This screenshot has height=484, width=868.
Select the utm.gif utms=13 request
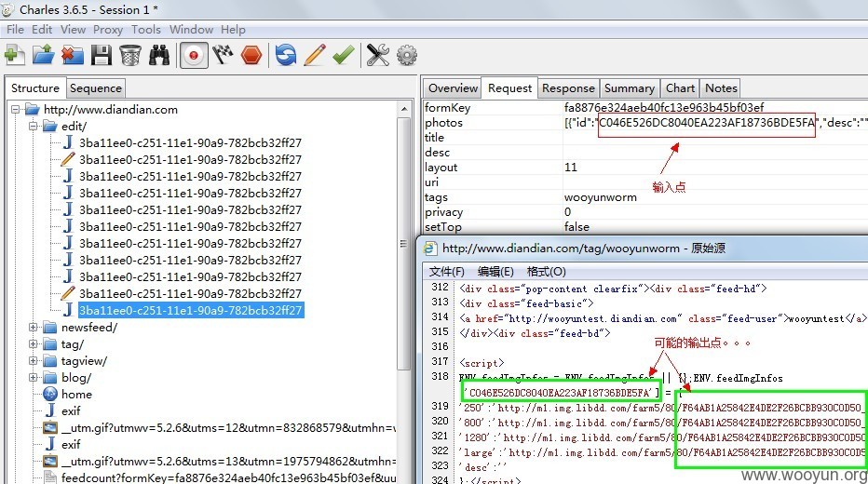[x=228, y=461]
